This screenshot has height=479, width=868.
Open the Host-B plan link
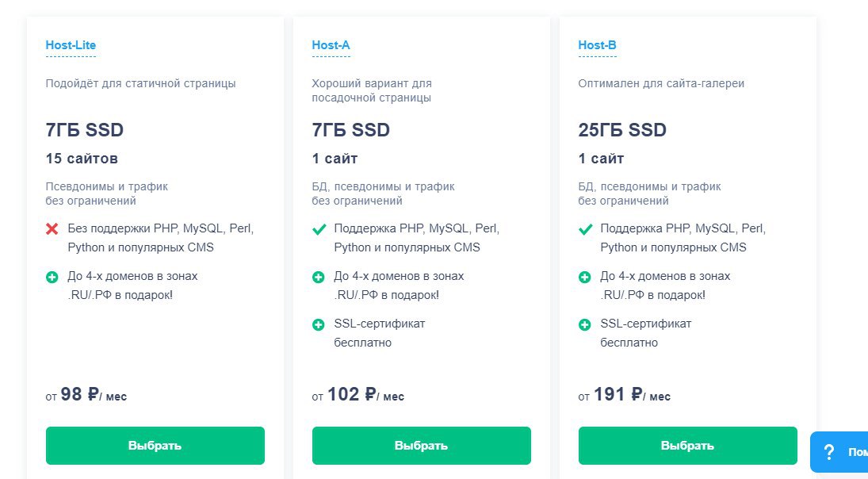point(597,45)
